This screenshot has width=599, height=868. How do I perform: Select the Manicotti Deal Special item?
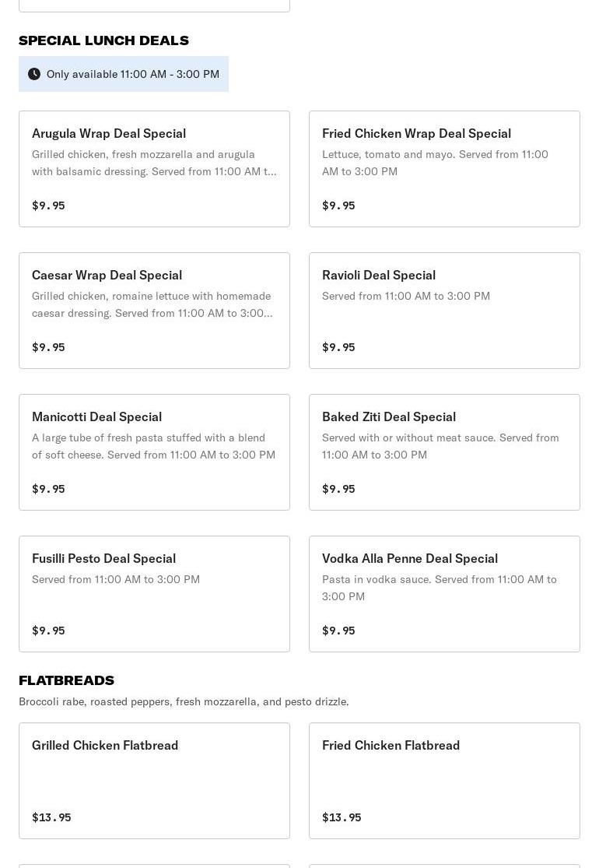point(154,452)
